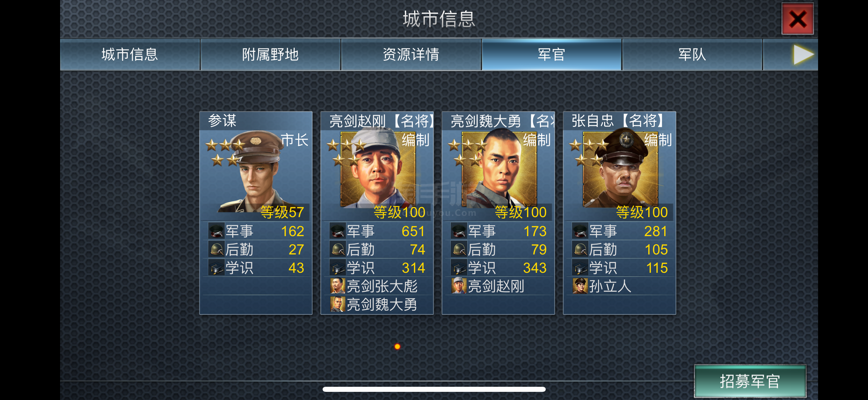Tap the 后勤 helmet icon on 赵刚's card

tap(338, 249)
